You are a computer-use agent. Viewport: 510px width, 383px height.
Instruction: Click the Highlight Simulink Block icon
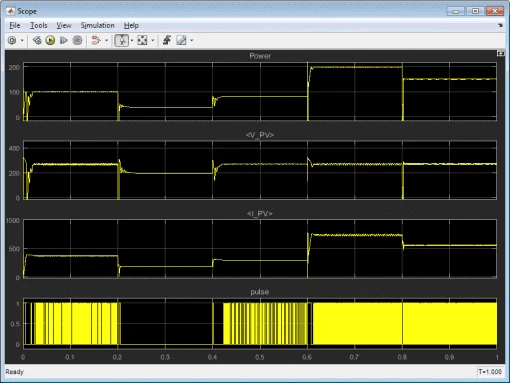click(96, 40)
